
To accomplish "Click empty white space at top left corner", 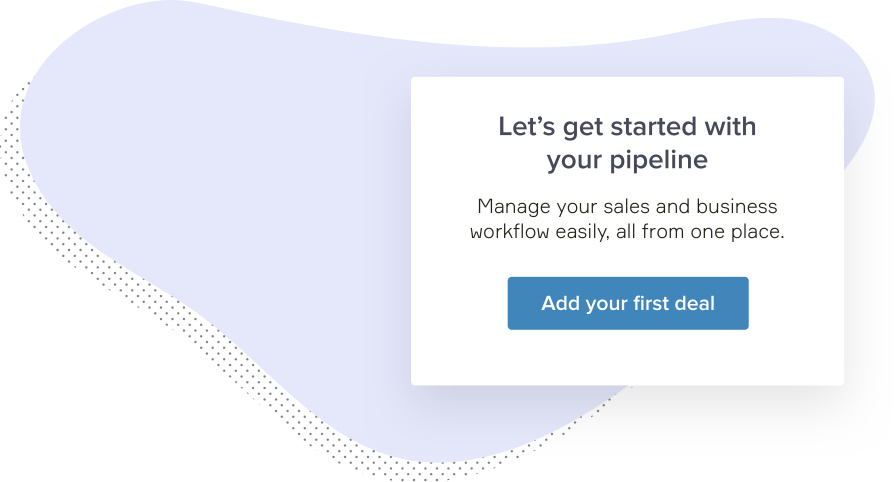I will 23,23.
